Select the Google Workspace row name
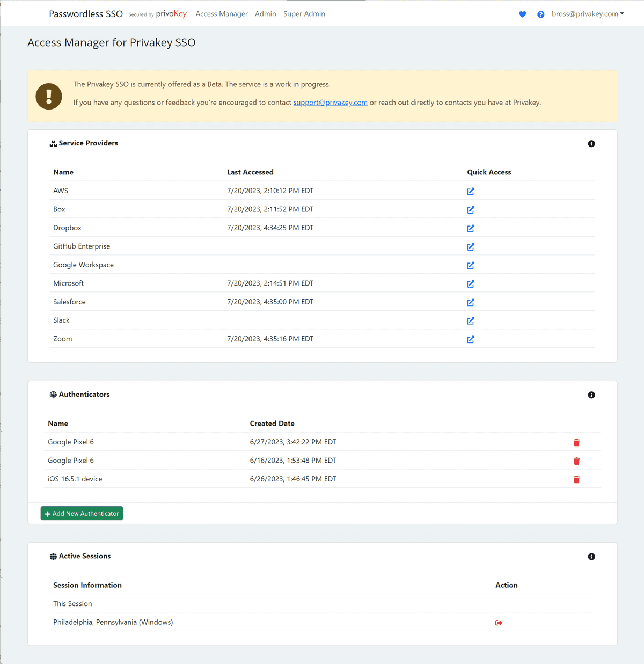The image size is (644, 664). [83, 265]
